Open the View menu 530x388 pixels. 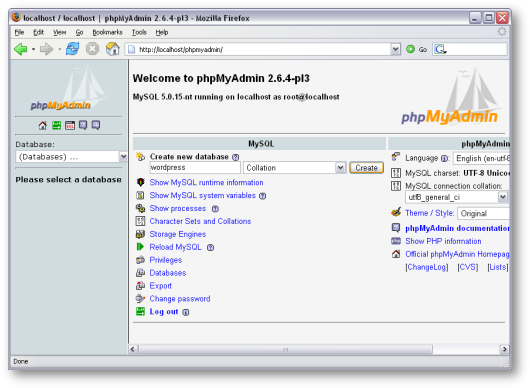[59, 32]
